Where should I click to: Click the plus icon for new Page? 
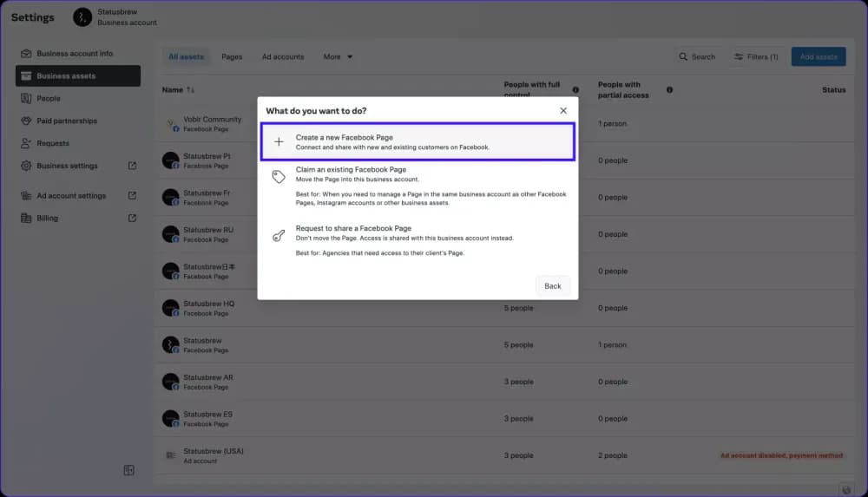[279, 142]
